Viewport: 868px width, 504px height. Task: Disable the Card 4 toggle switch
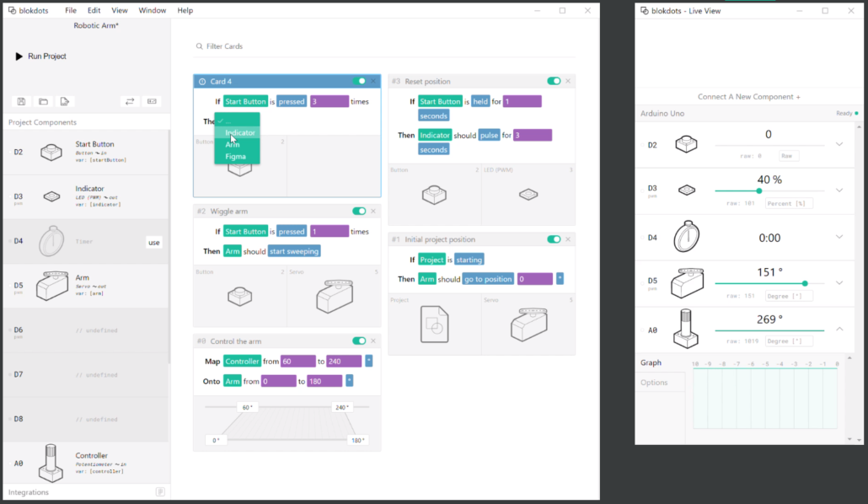pos(361,81)
